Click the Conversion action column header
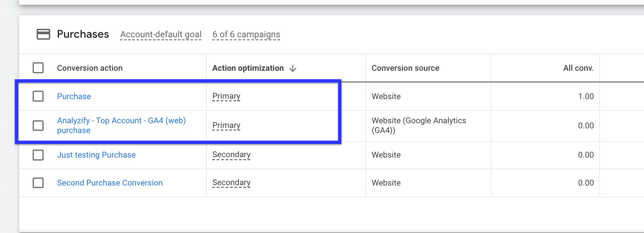The height and width of the screenshot is (233, 644). [90, 68]
